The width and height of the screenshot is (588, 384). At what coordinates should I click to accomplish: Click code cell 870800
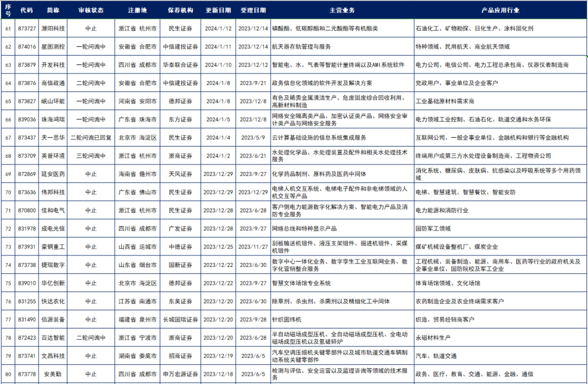[27, 210]
